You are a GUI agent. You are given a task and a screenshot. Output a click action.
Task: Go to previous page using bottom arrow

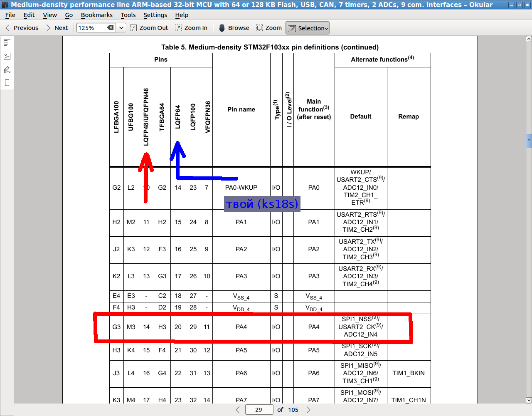tap(238, 410)
